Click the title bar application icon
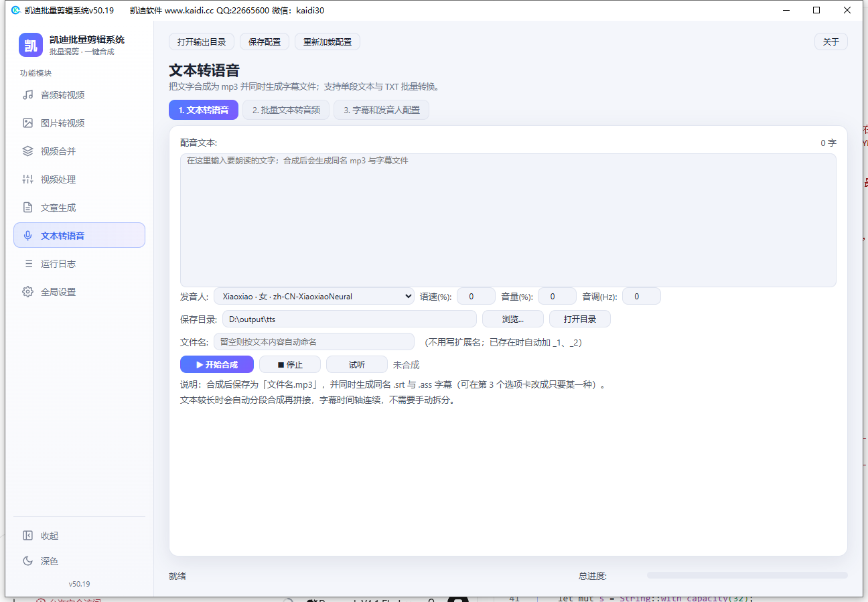This screenshot has height=602, width=868. click(16, 10)
